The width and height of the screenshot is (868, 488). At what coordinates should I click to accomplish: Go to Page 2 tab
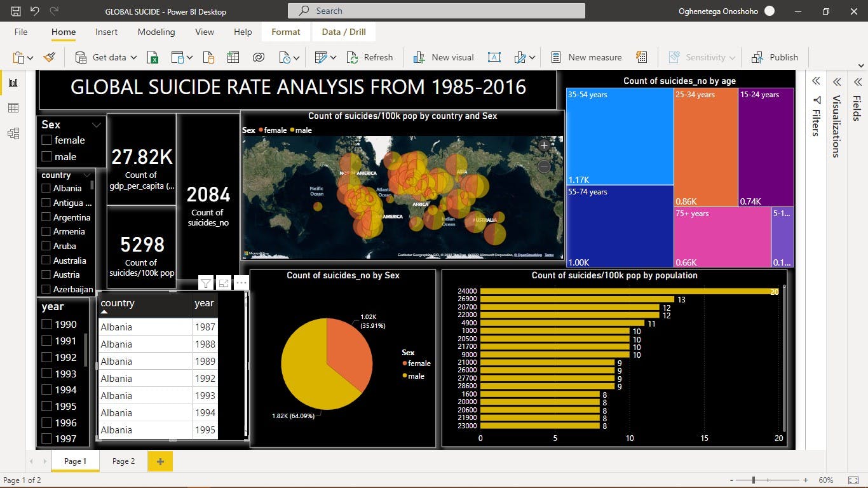[123, 461]
